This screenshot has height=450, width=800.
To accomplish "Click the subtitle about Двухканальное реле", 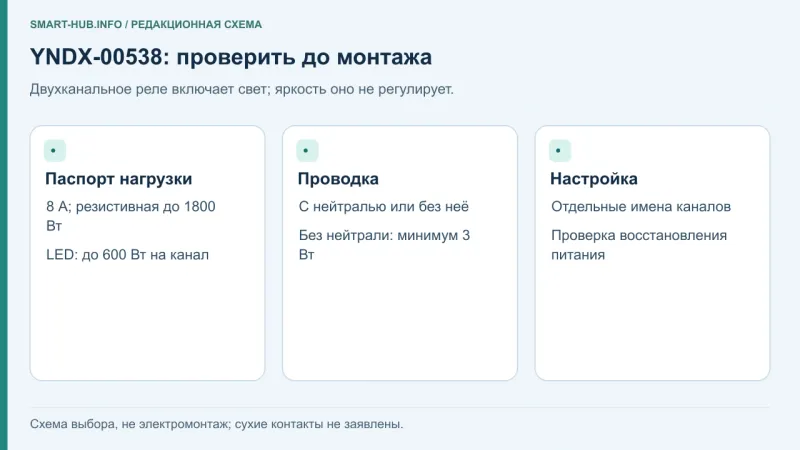I will click(241, 89).
